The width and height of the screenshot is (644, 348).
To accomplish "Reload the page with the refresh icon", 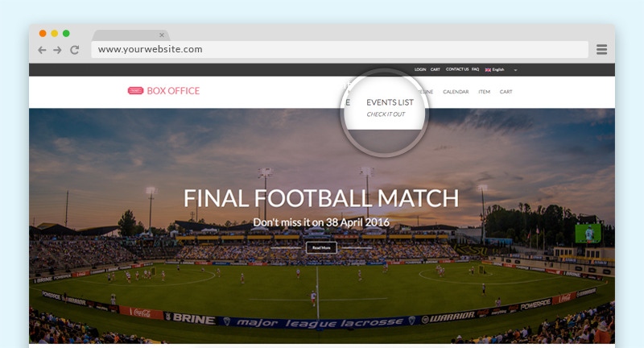I will click(74, 50).
